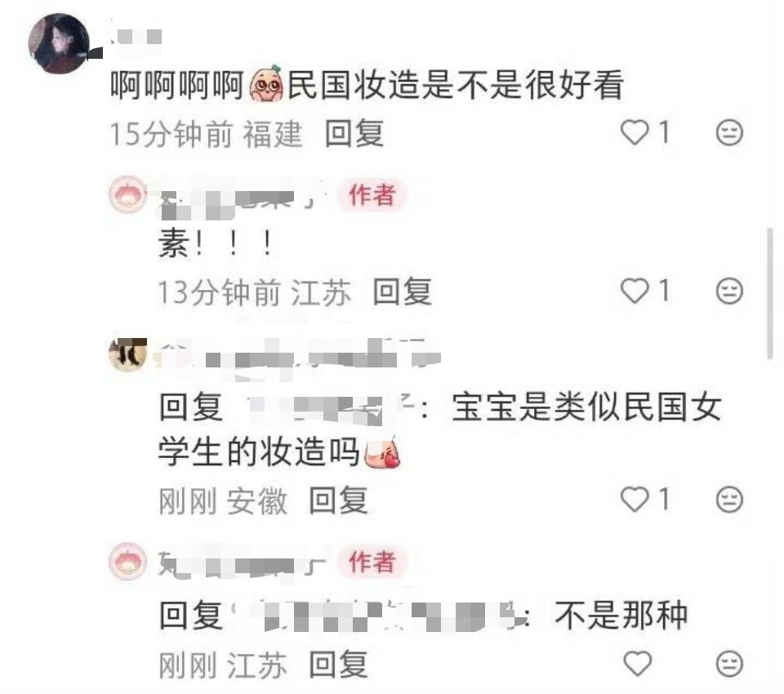Screen dimensions: 784x694
Task: Tap the face icon beside the 安徽 reply
Action: [x=729, y=500]
